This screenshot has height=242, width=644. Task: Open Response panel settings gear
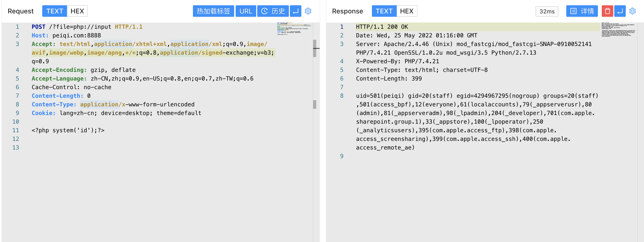tap(632, 11)
